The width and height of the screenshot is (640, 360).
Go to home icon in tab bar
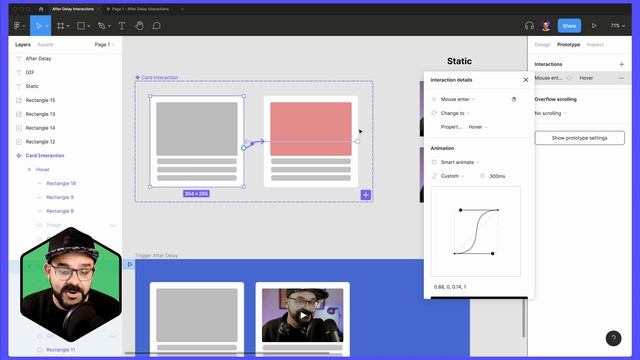tap(41, 9)
